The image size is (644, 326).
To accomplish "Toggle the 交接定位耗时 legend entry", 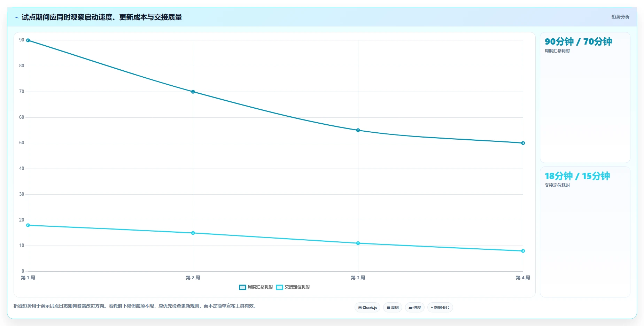I will click(x=293, y=287).
